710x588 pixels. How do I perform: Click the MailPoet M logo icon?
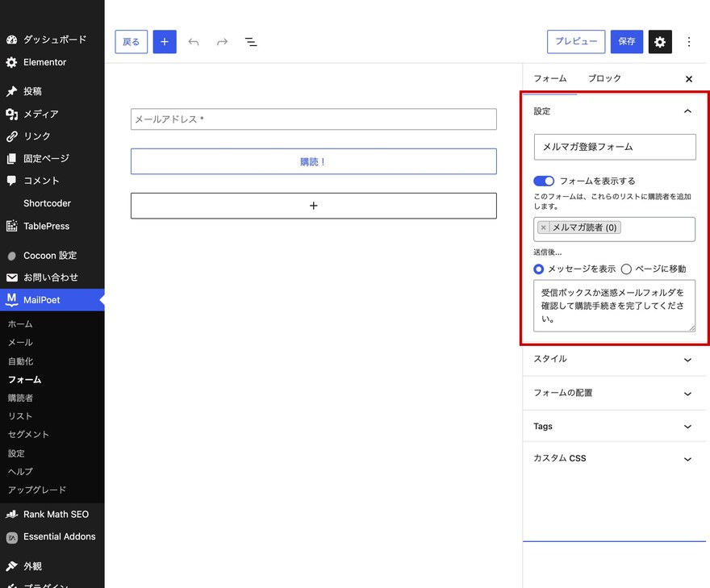pyautogui.click(x=12, y=300)
